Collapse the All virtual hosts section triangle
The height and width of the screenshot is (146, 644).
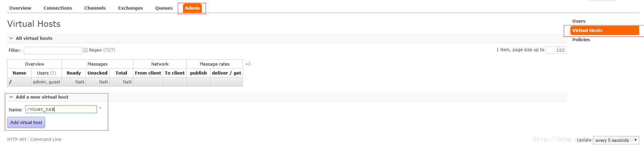click(x=11, y=38)
